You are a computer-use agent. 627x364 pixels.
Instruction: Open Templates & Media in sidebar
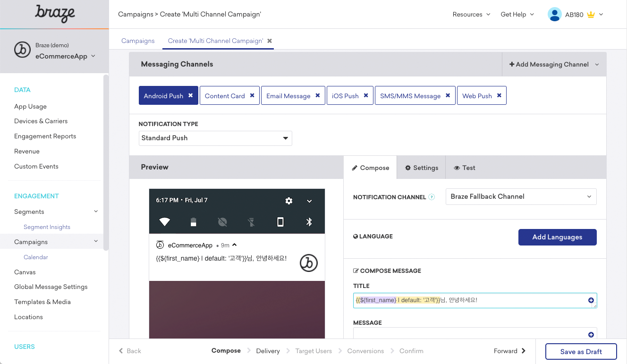(42, 302)
